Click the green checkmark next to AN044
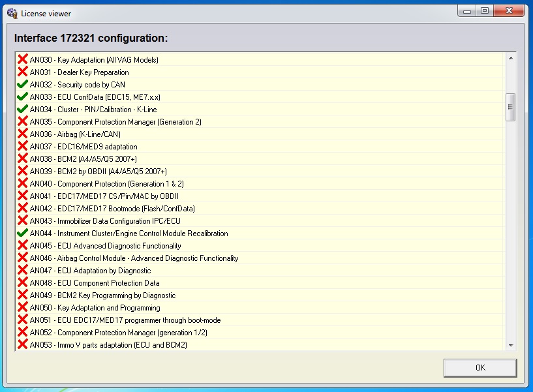 (22, 234)
